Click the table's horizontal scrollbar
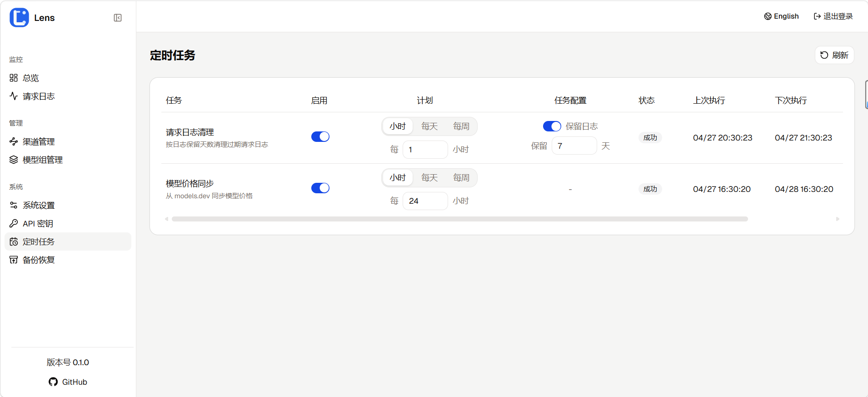Screen dimensions: 868x397 [x=459, y=219]
